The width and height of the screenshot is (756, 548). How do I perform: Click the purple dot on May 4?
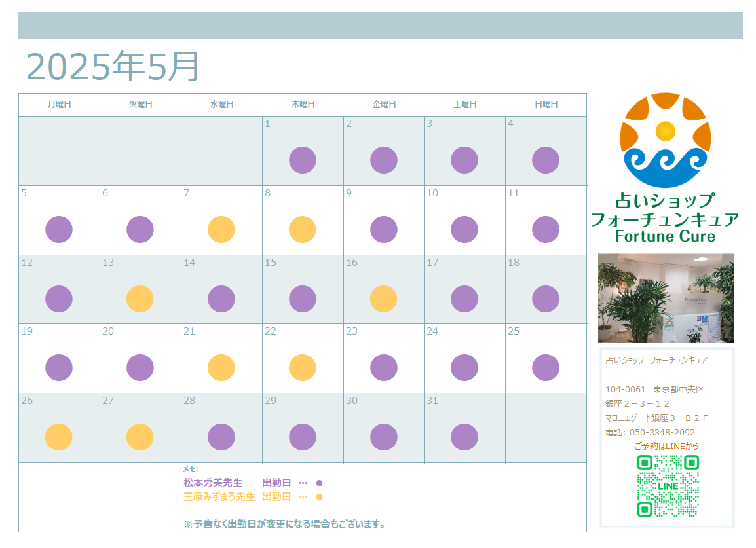[x=546, y=160]
